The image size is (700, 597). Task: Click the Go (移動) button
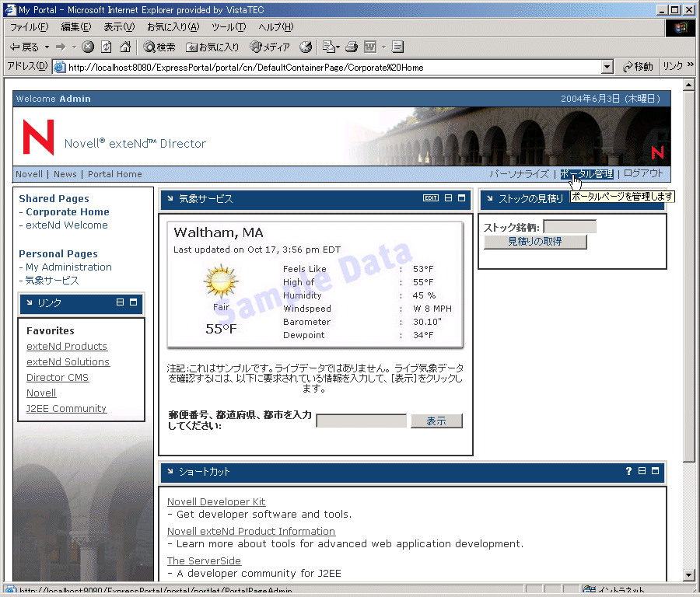[638, 67]
